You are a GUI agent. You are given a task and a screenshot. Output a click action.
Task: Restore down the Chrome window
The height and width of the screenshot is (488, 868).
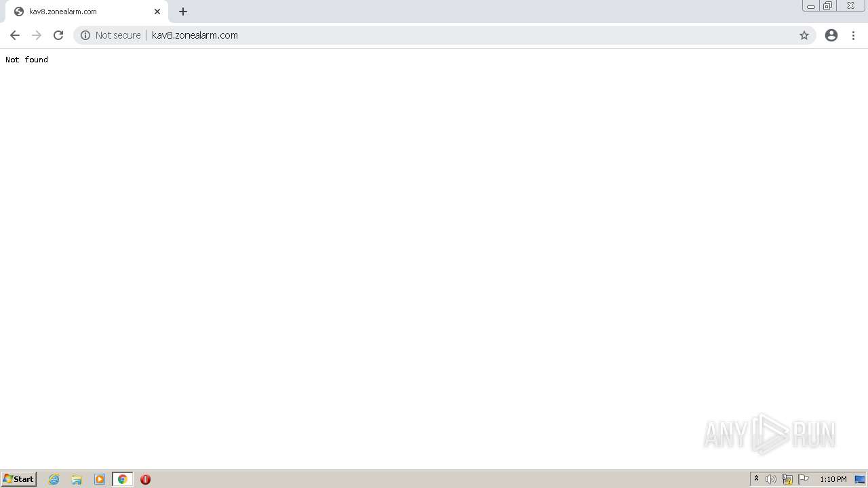click(828, 6)
